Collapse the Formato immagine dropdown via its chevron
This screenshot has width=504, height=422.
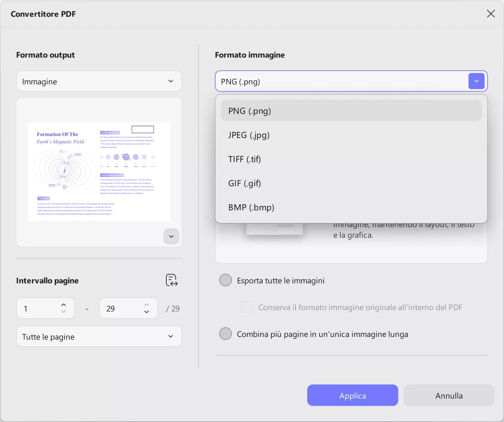pyautogui.click(x=476, y=81)
